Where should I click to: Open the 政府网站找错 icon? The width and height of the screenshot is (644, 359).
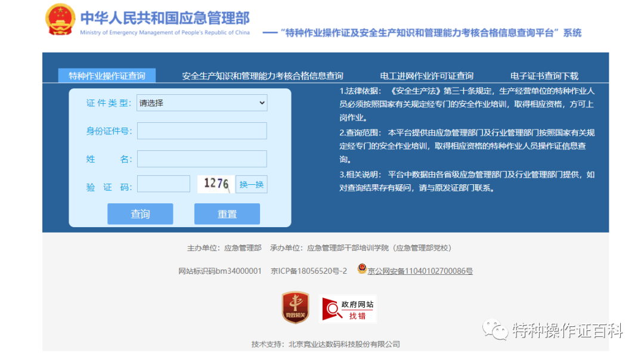pyautogui.click(x=348, y=309)
